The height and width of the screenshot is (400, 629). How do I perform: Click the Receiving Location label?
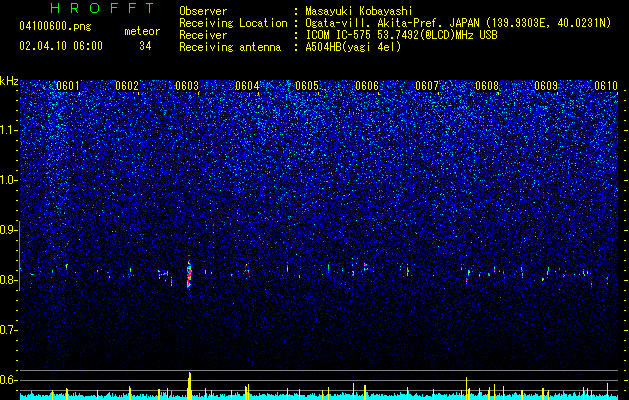click(233, 24)
